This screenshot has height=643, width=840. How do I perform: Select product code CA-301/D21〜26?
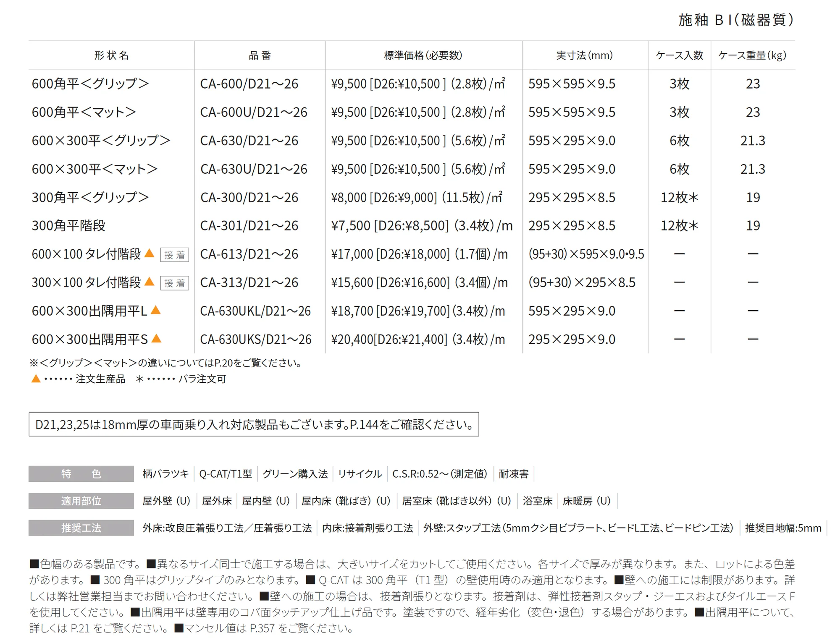(x=249, y=226)
